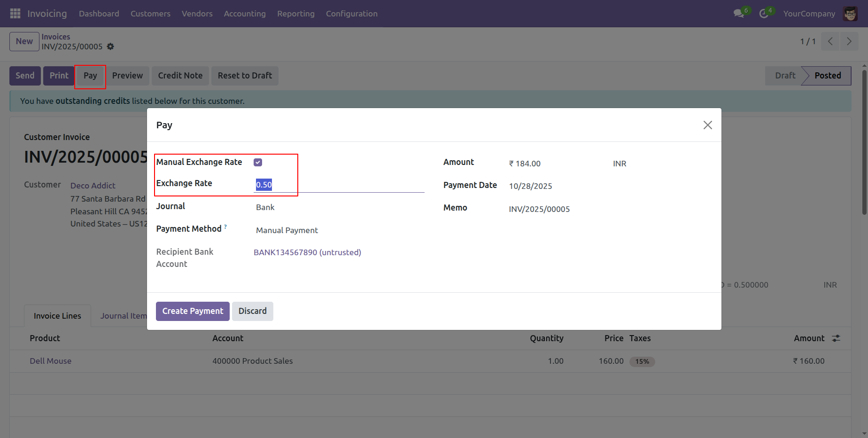Viewport: 868px width, 438px height.
Task: Click the user avatar picture
Action: [x=850, y=14]
